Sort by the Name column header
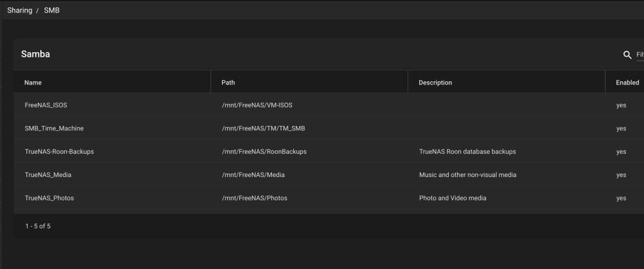 tap(33, 83)
